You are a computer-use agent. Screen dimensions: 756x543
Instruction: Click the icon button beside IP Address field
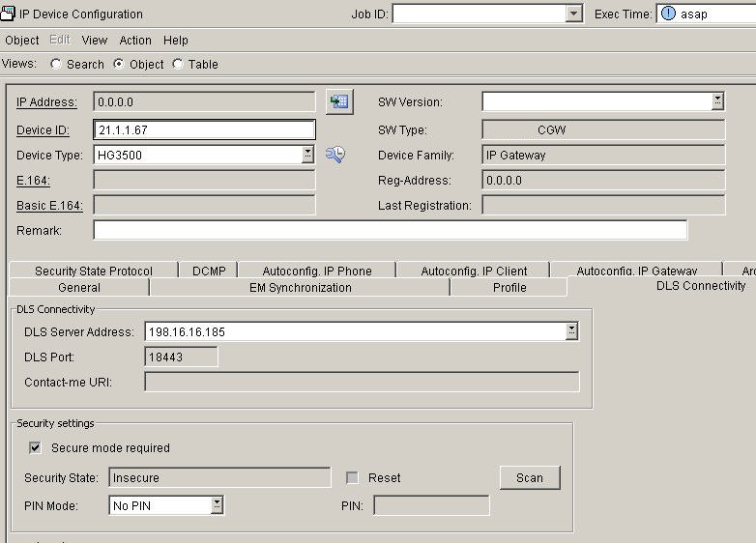(339, 101)
